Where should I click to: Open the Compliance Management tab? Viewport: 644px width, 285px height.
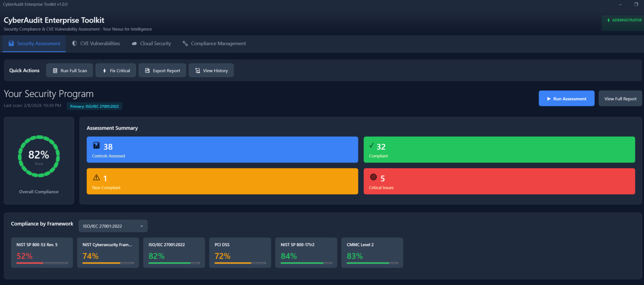coord(214,44)
